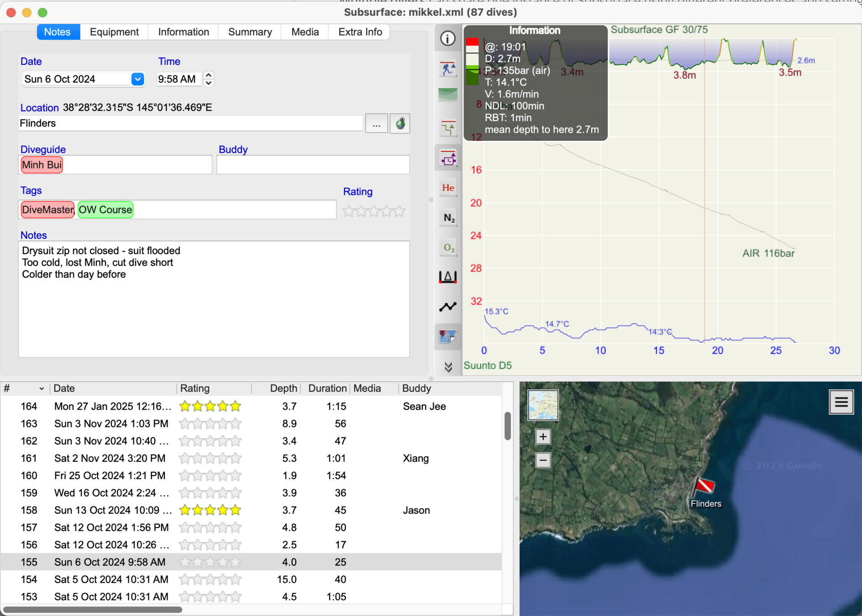Open the dive site map globe button
The width and height of the screenshot is (862, 616).
[400, 123]
